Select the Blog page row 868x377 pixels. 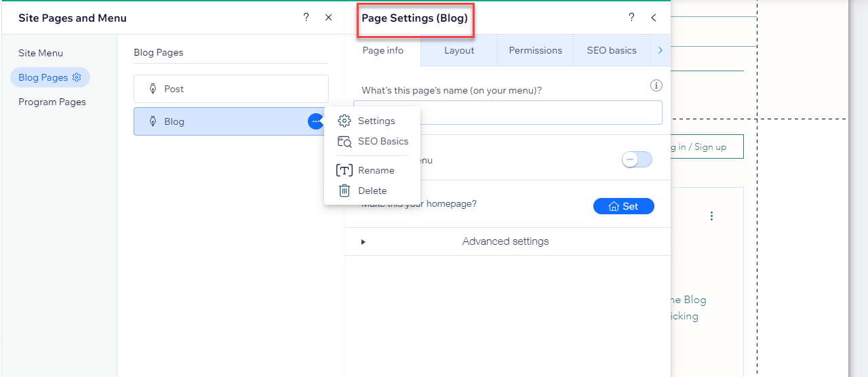[231, 121]
